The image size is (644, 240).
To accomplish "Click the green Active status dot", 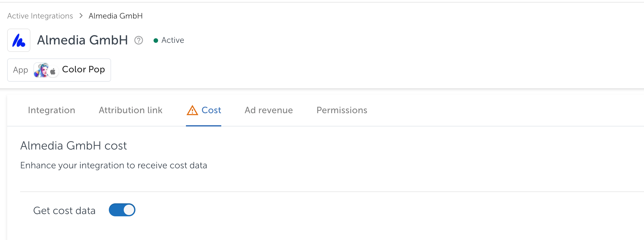I will pyautogui.click(x=156, y=41).
